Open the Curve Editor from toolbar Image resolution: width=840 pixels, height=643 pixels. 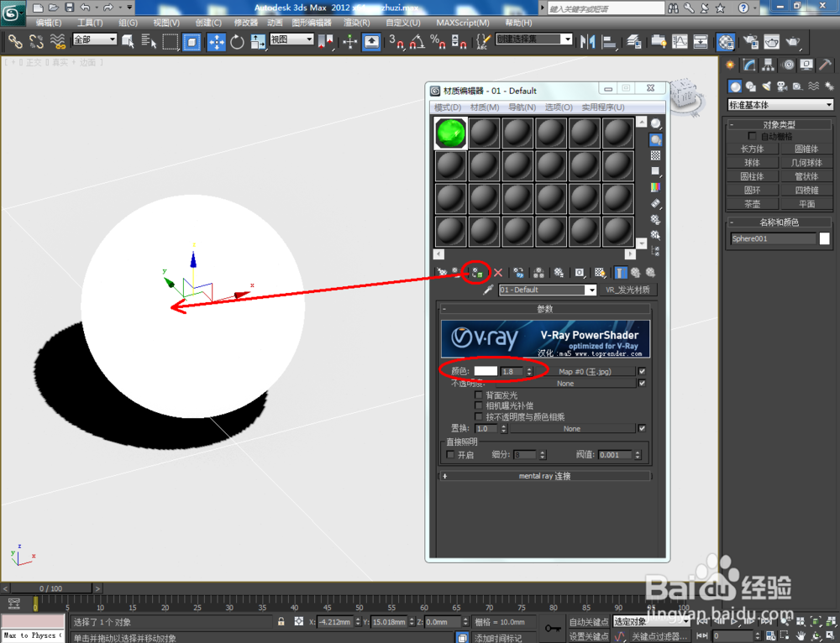click(x=680, y=41)
